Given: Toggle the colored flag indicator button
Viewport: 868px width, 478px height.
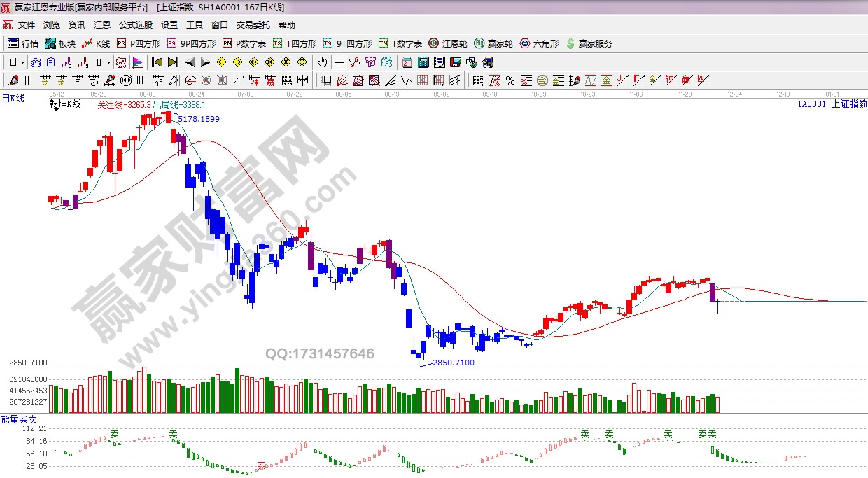Looking at the screenshot, I should point(138,62).
